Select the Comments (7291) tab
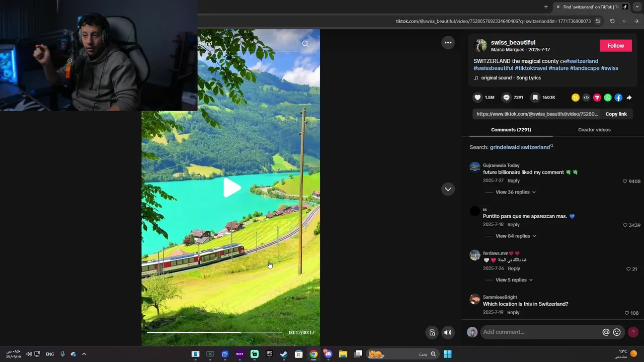644x362 pixels. [x=511, y=130]
